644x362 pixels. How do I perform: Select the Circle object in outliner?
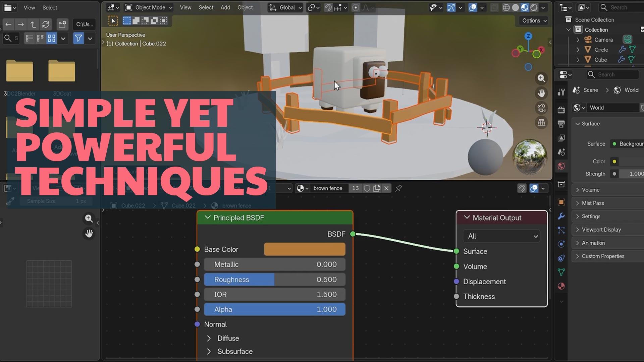[x=601, y=50]
